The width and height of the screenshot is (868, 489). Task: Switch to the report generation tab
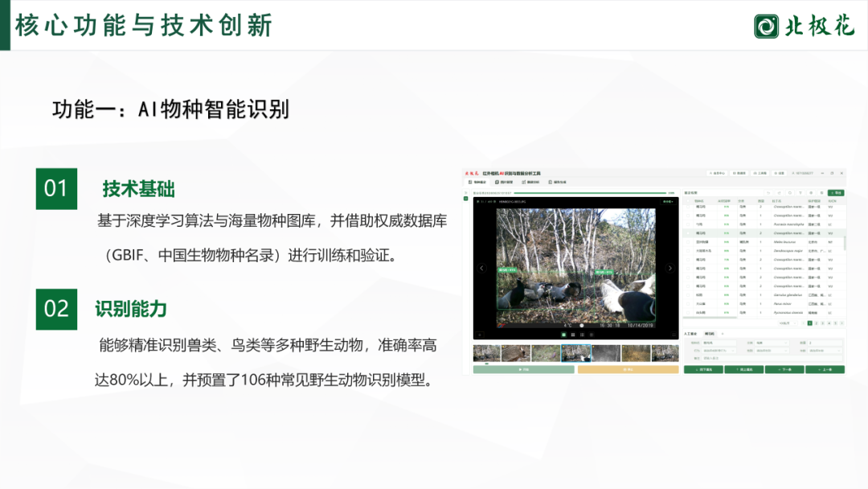coord(557,183)
